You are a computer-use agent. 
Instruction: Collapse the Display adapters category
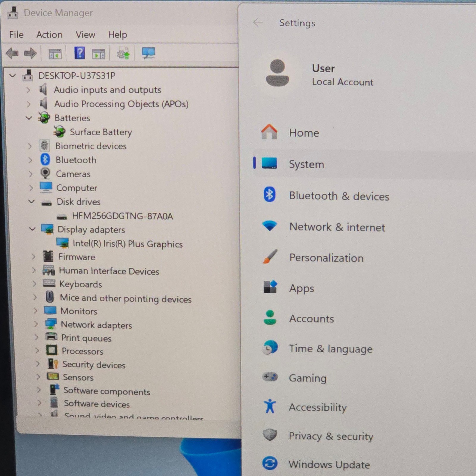(32, 229)
